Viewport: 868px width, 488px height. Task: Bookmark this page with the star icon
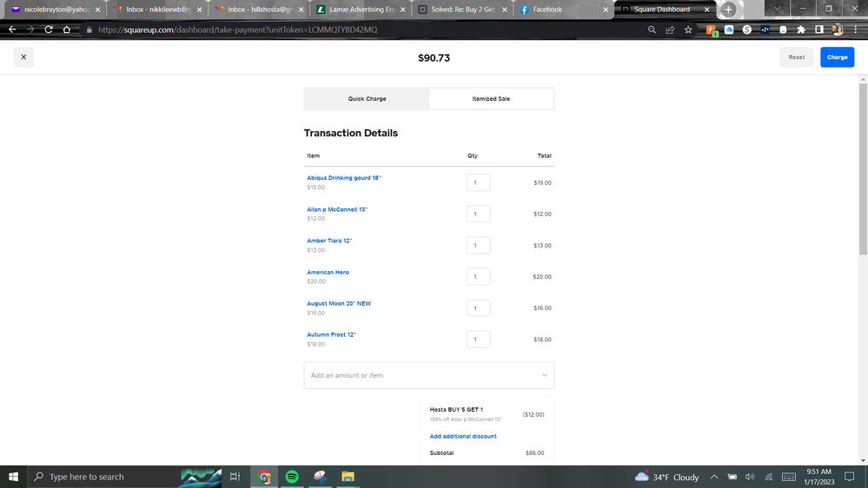[688, 30]
